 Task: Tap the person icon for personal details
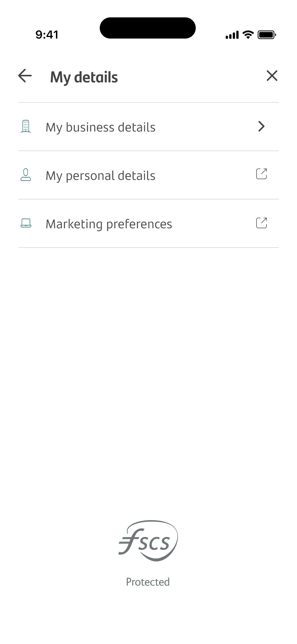click(26, 175)
